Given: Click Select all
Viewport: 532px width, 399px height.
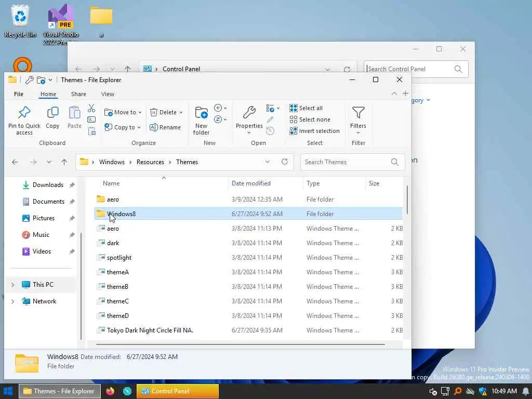Looking at the screenshot, I should (x=306, y=108).
